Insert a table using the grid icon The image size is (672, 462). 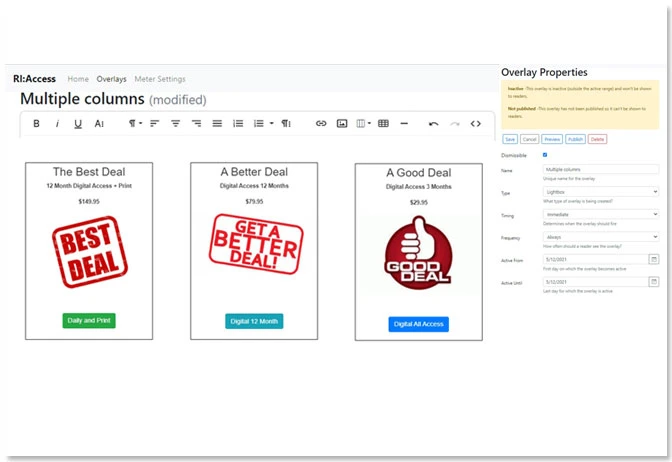point(384,123)
